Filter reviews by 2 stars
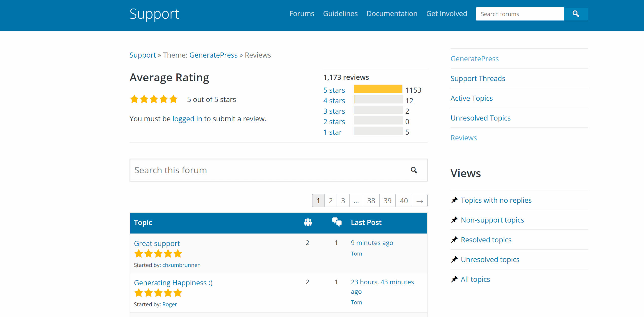Viewport: 644px width, 317px height. tap(334, 122)
